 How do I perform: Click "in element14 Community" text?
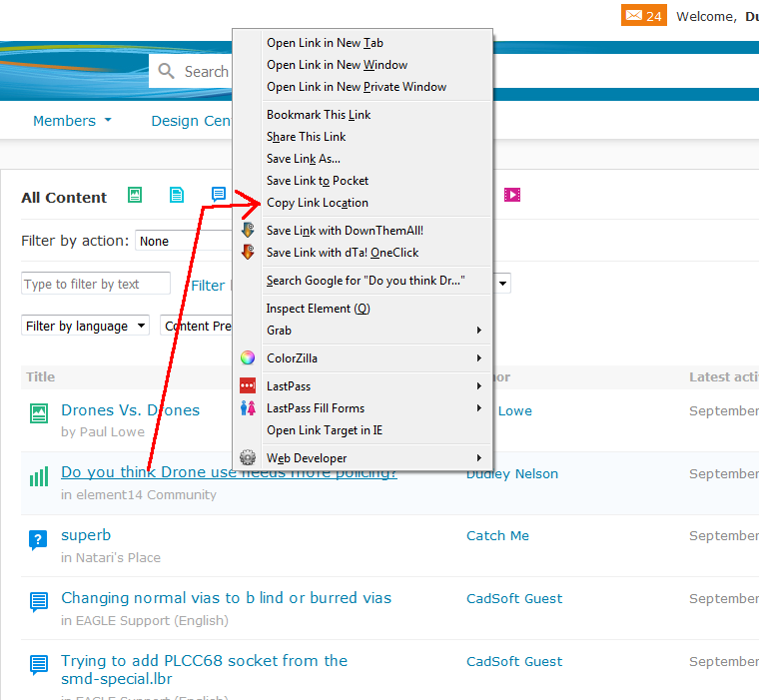pyautogui.click(x=139, y=494)
